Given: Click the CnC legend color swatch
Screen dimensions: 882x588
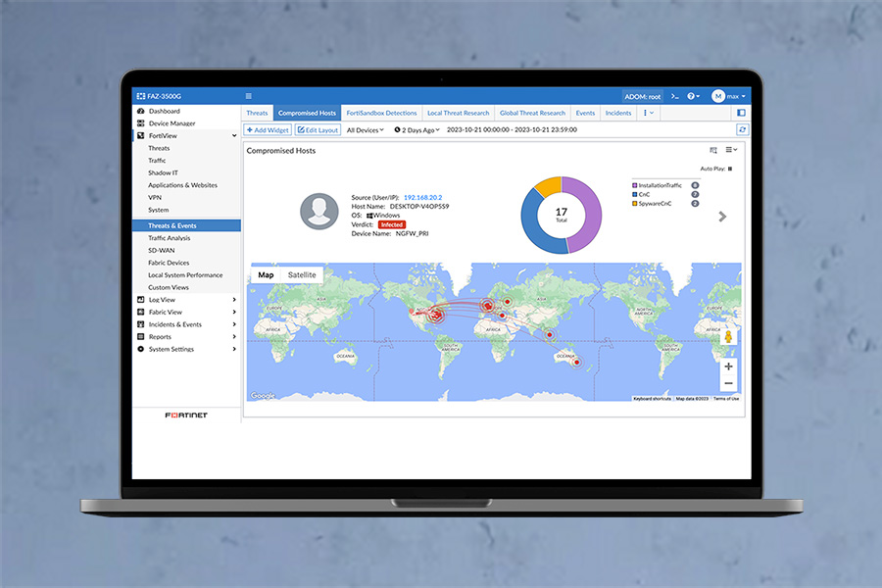Looking at the screenshot, I should [634, 194].
